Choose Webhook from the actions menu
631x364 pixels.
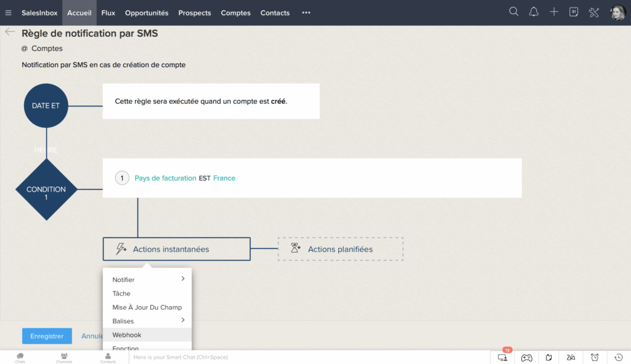(147, 334)
